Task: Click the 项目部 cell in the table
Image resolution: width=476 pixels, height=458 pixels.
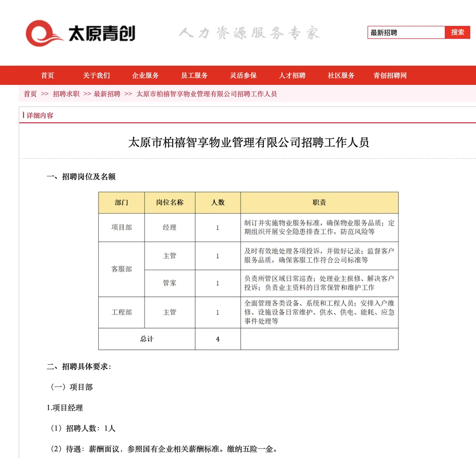Action: 121,227
